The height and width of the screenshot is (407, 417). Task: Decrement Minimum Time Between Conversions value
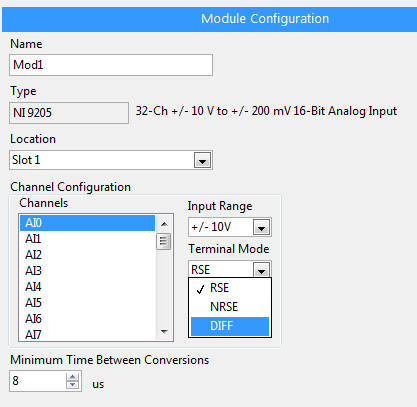72,385
